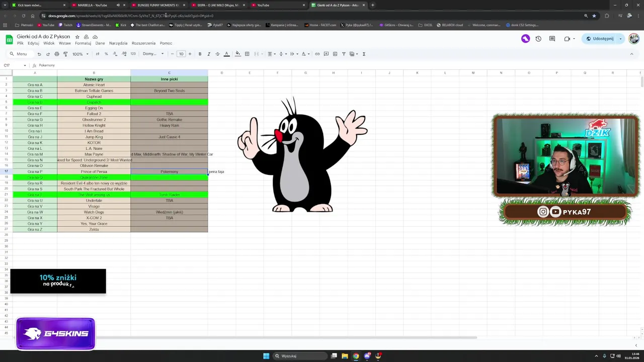Click the Windows Start button
Viewport: 644px width, 362px height.
(266, 356)
